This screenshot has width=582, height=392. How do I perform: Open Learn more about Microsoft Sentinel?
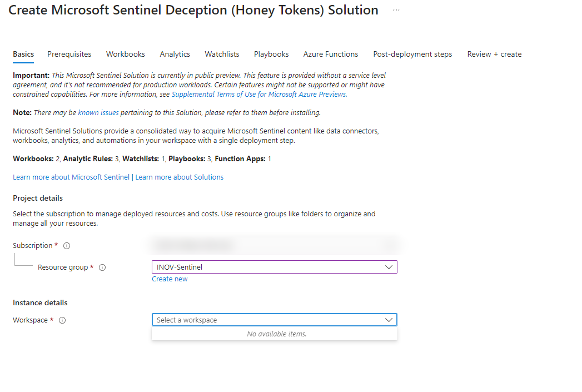(x=70, y=176)
